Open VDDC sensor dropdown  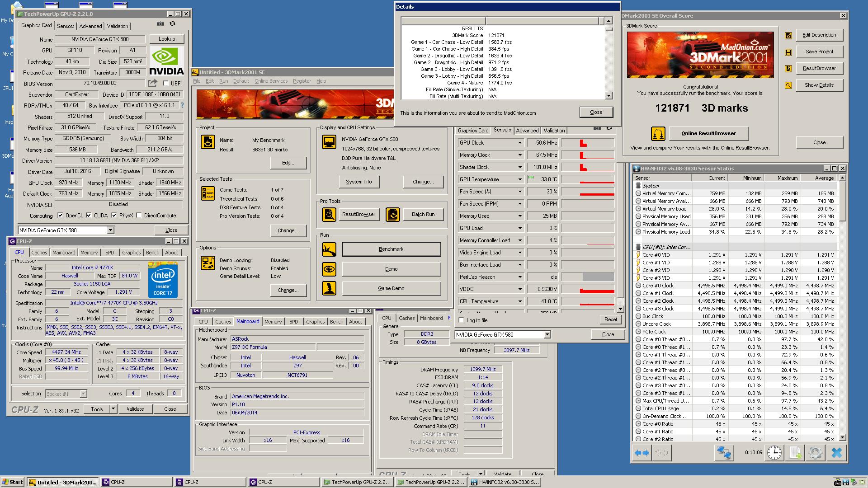[520, 289]
